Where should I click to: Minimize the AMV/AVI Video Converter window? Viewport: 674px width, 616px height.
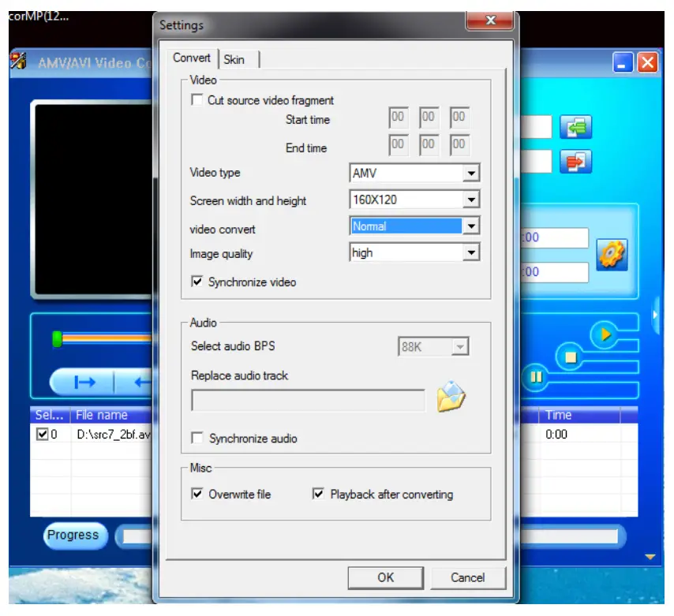pos(623,62)
